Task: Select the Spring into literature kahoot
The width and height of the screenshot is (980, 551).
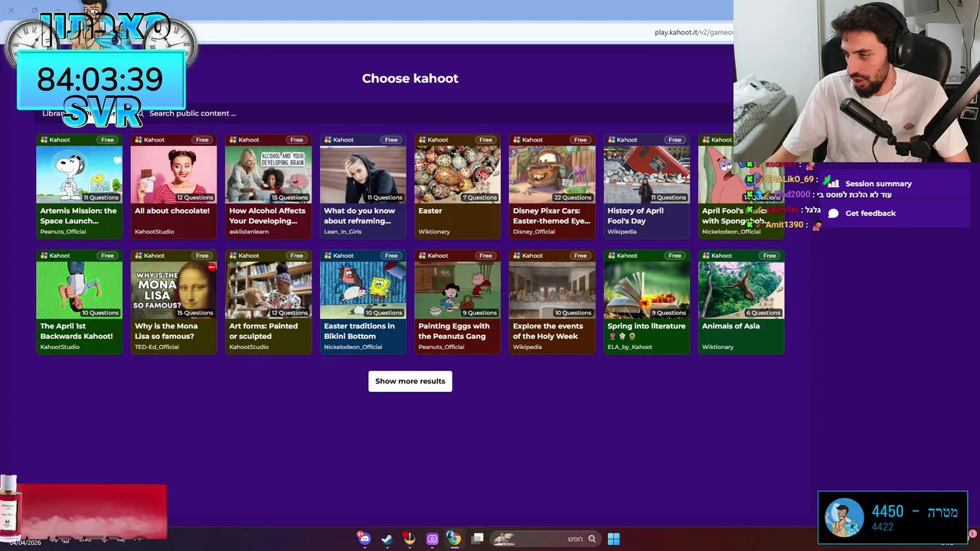Action: pos(646,302)
